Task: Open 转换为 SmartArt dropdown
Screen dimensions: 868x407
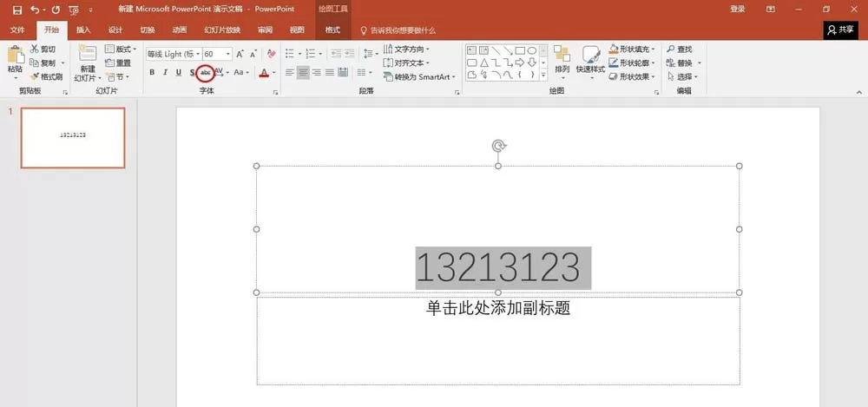Action: coord(419,77)
